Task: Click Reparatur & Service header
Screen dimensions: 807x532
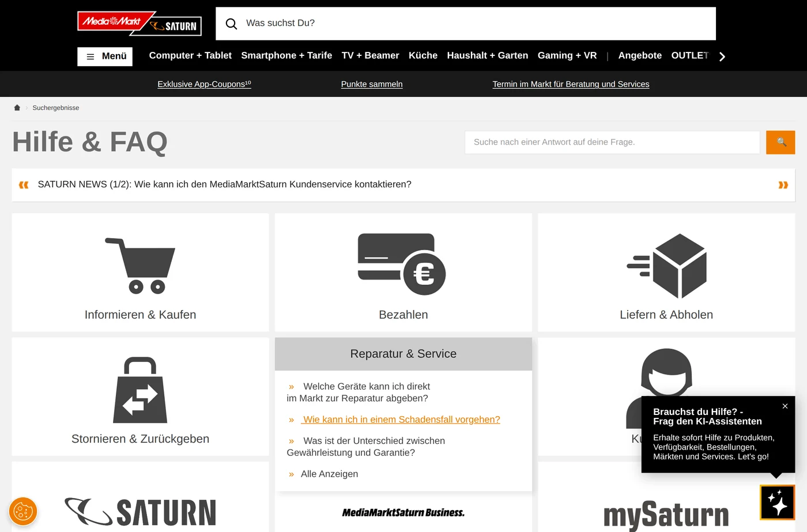Action: pyautogui.click(x=403, y=354)
